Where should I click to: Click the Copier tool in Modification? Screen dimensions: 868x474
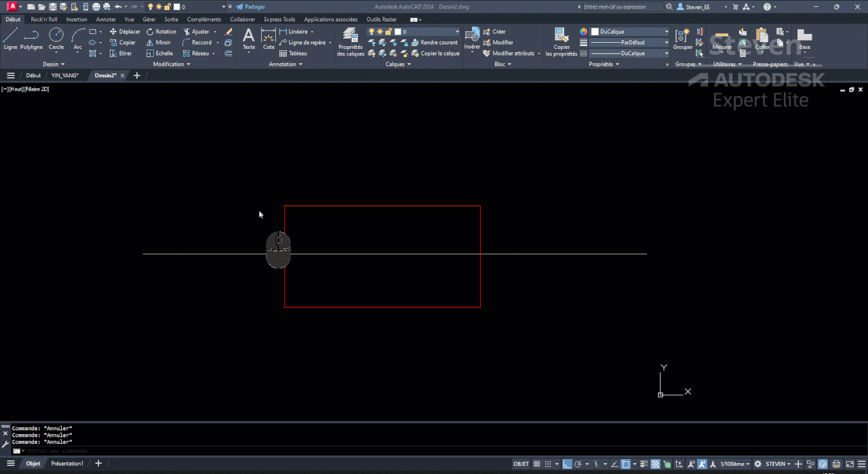pyautogui.click(x=123, y=43)
